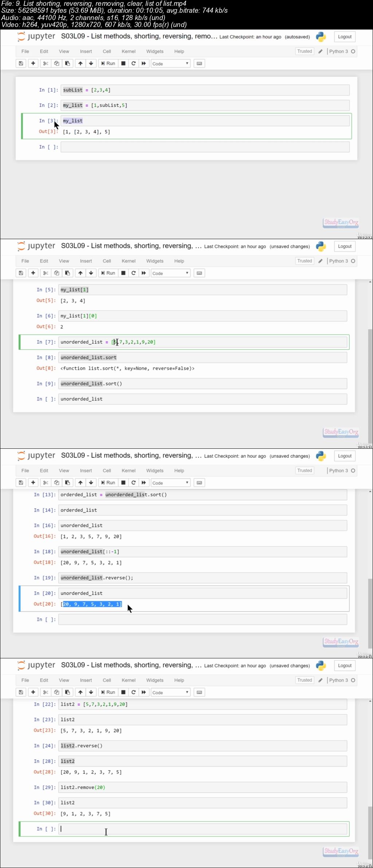Click insert-cell plus icon in frame showing In [7]
The image size is (373, 868).
click(33, 273)
